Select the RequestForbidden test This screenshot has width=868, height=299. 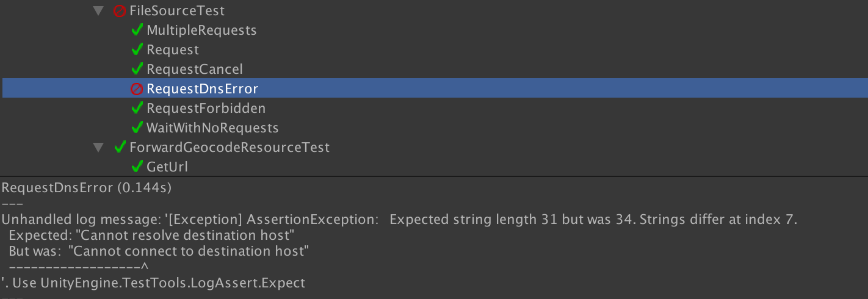point(206,108)
